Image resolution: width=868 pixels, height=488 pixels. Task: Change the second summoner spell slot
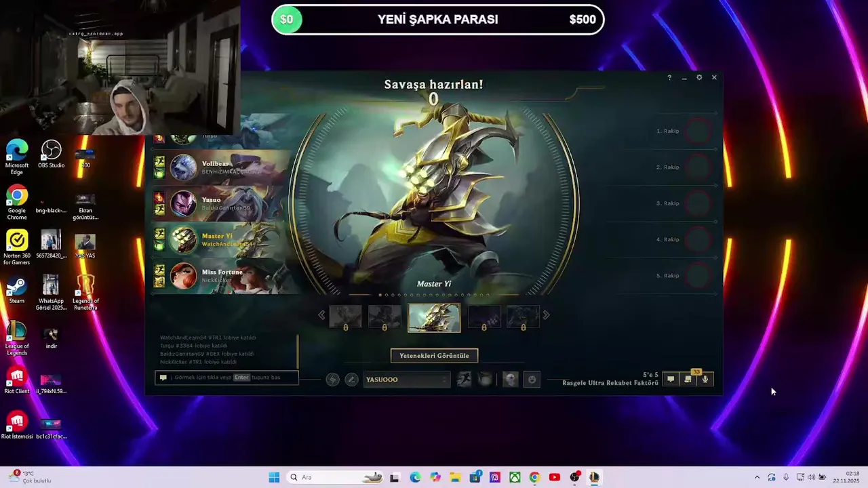point(485,380)
